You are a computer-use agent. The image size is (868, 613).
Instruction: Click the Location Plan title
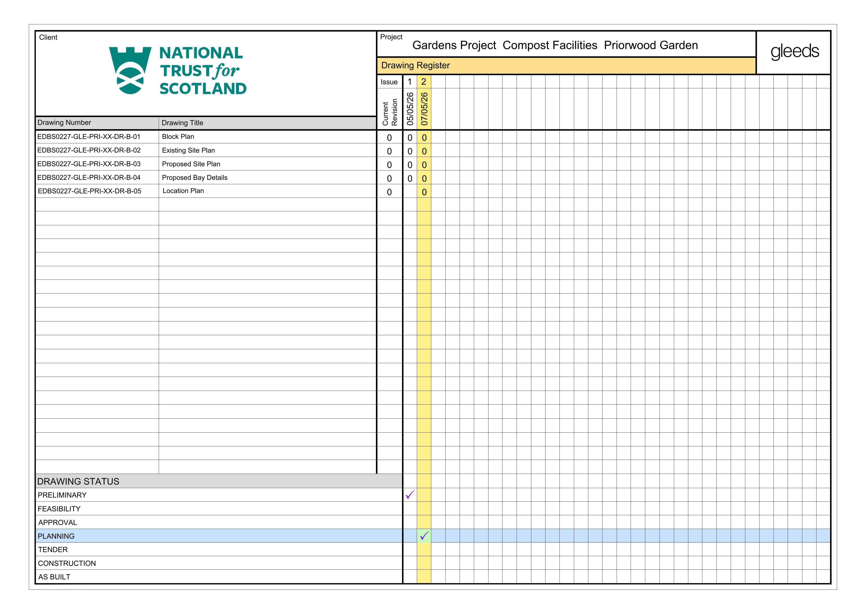(x=183, y=191)
